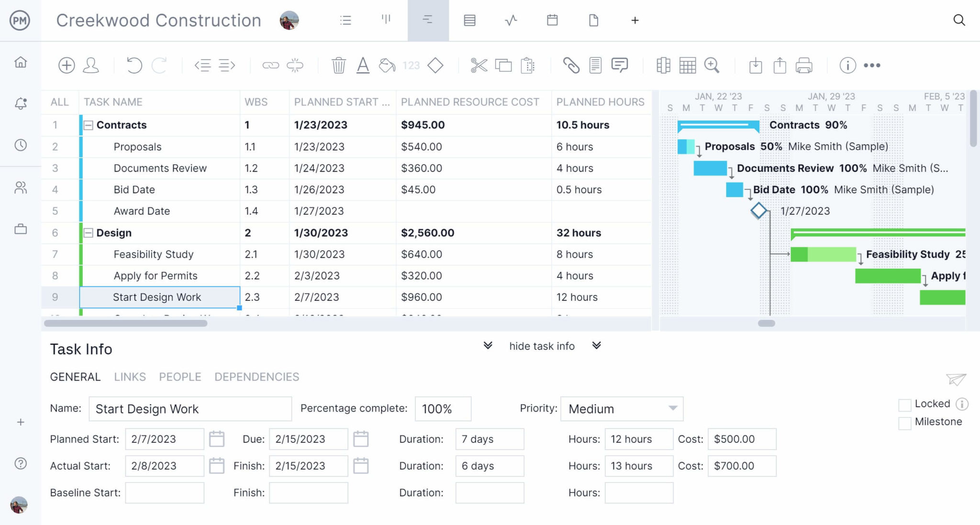Screen dimensions: 980x525
Task: Open the Due date calendar picker
Action: tap(361, 439)
